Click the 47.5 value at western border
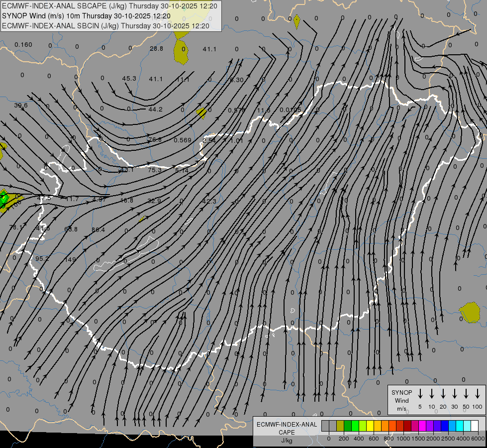487x448 pixels. pos(44,198)
